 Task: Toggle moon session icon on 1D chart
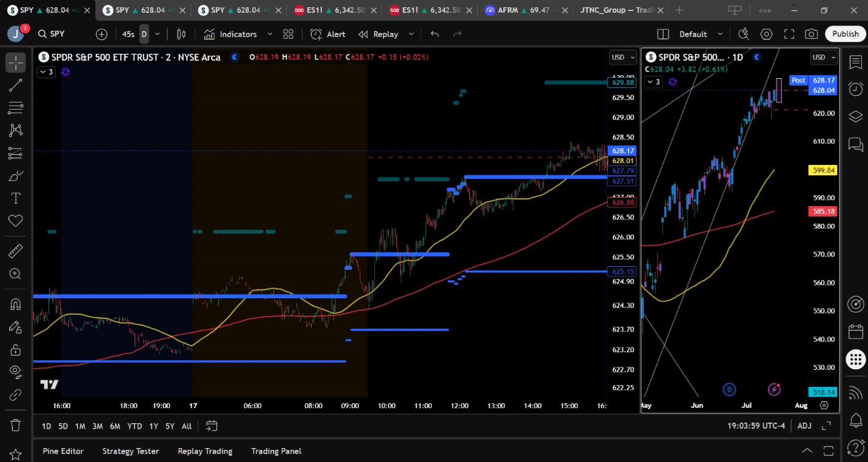[x=756, y=57]
